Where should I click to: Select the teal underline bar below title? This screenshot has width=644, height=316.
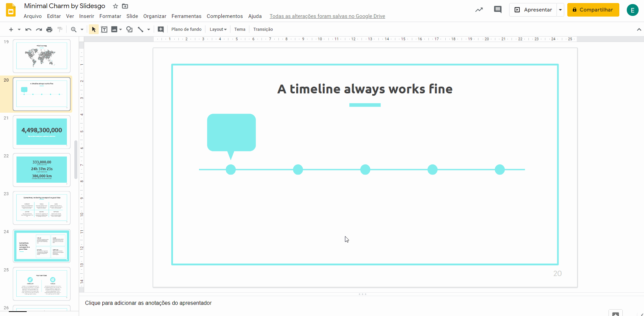pos(365,105)
